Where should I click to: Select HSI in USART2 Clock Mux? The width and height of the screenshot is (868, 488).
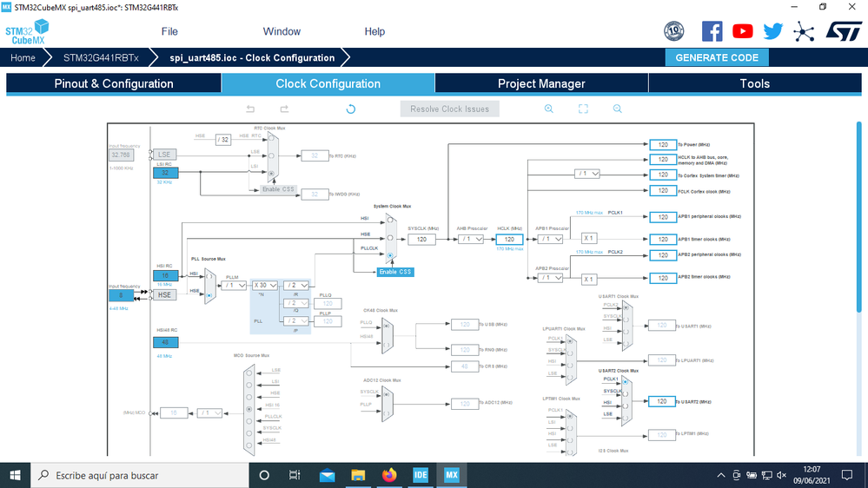coord(626,406)
